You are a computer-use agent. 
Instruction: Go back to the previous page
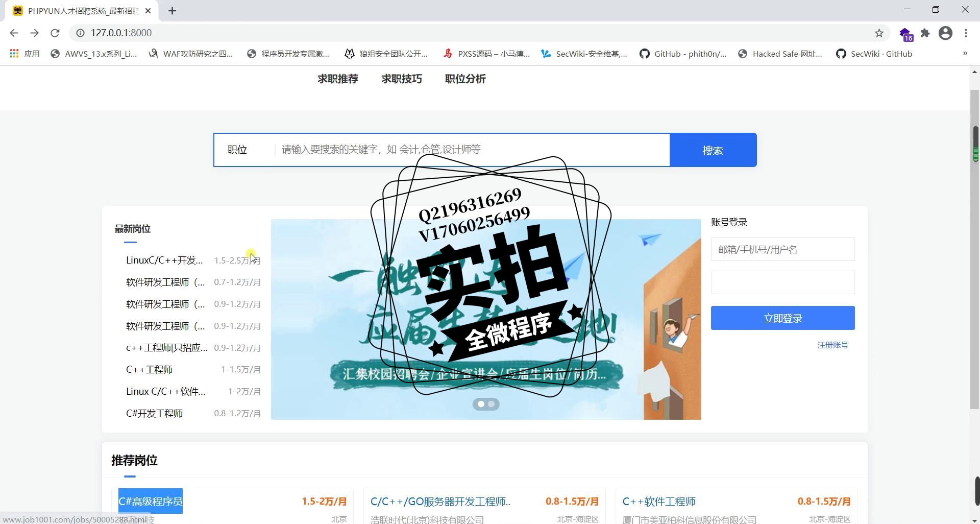(14, 33)
